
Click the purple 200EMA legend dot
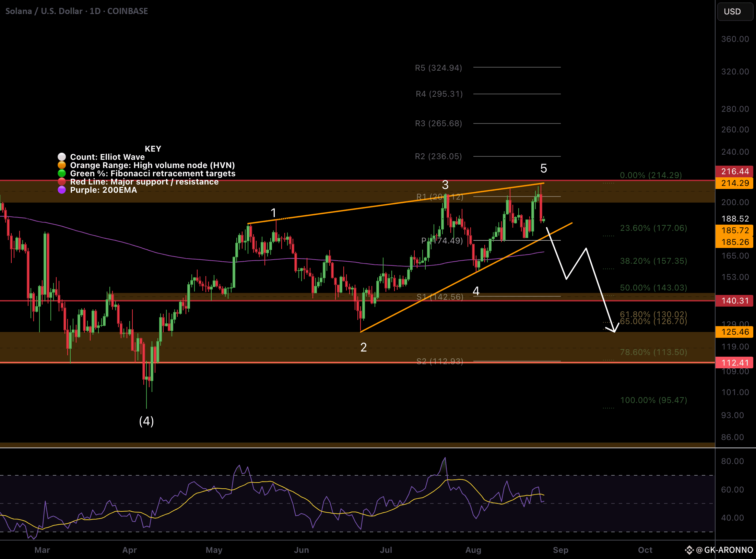(x=62, y=190)
